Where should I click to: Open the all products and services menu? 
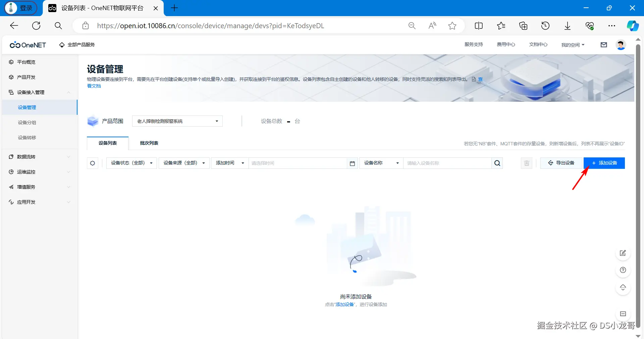pyautogui.click(x=77, y=45)
